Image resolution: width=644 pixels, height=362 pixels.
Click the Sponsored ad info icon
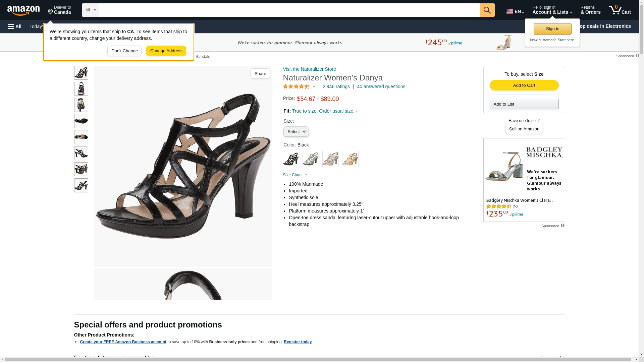(x=562, y=226)
